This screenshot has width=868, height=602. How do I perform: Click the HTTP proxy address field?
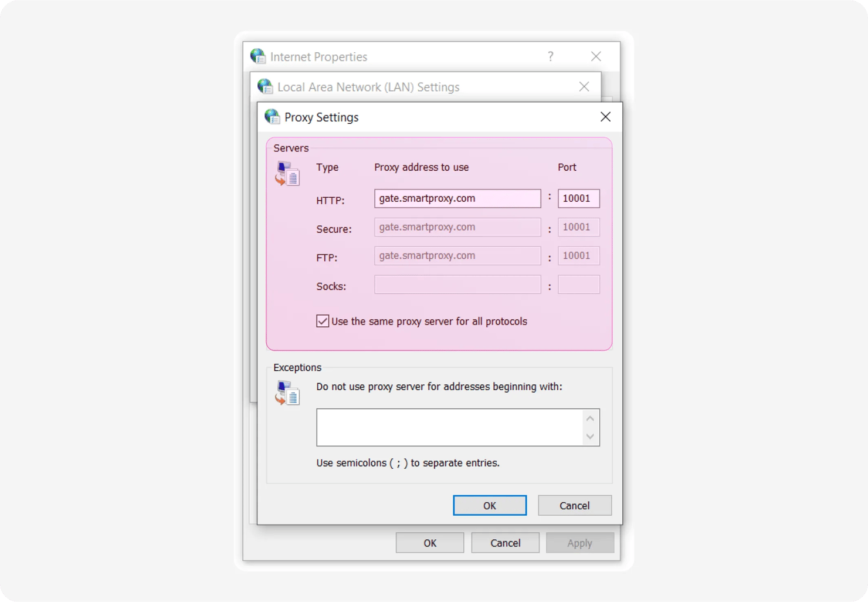pos(457,198)
